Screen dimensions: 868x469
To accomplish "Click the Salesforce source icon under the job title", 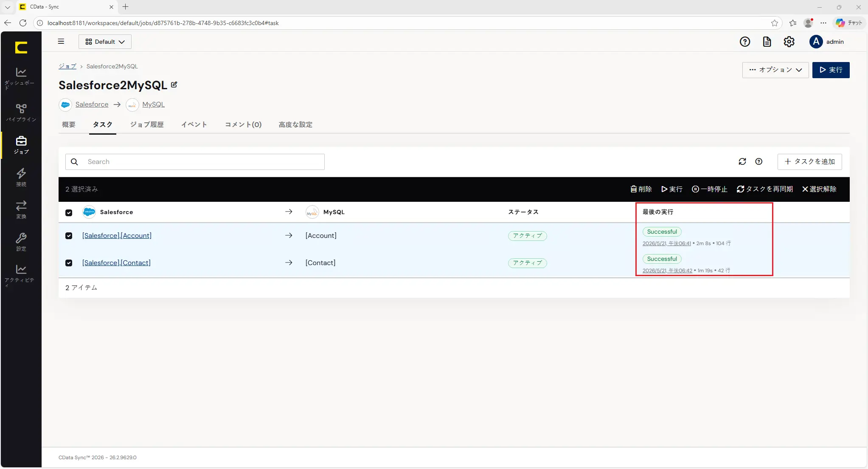I will 65,105.
